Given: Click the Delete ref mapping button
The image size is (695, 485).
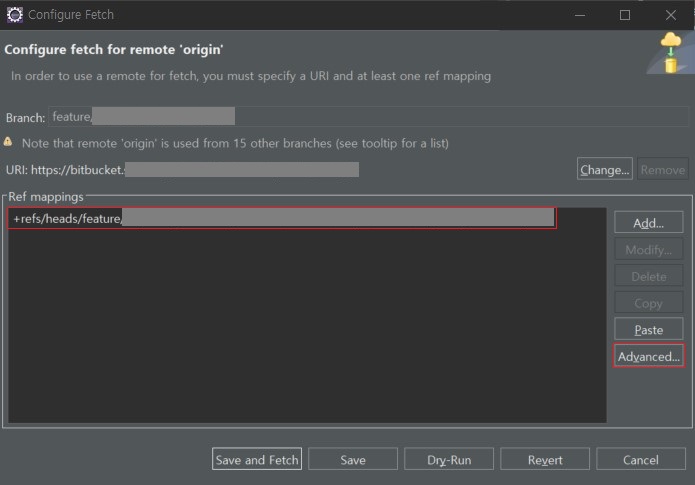Looking at the screenshot, I should pos(648,276).
